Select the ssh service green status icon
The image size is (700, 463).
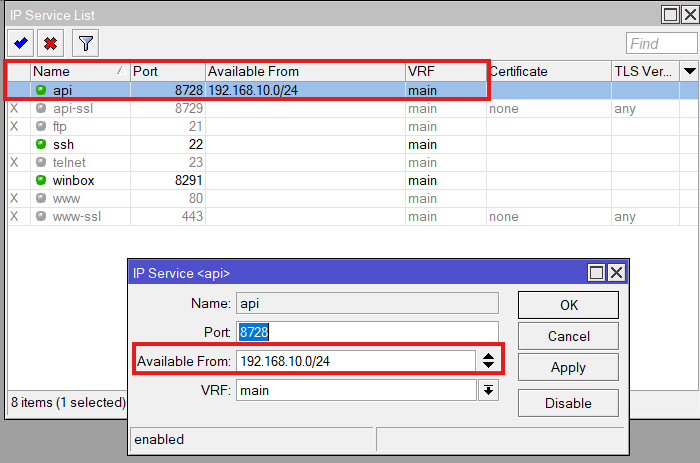pos(41,145)
